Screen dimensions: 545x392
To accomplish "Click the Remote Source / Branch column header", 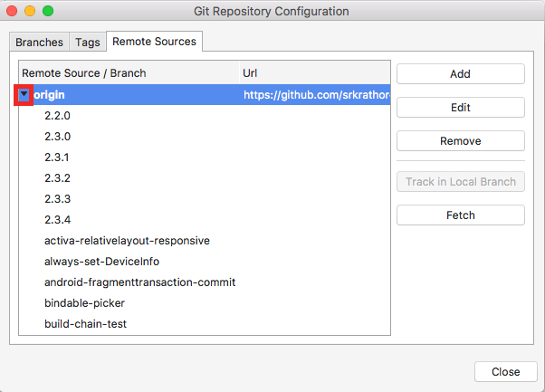I will pyautogui.click(x=127, y=73).
